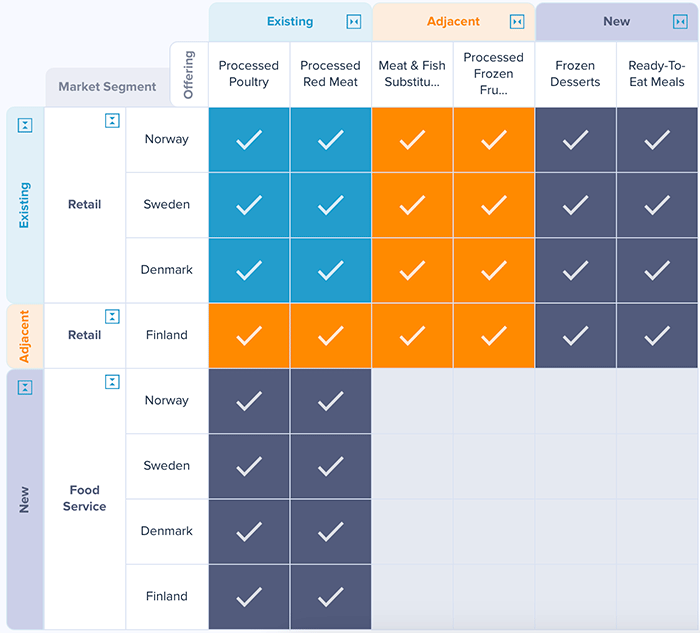Collapse the Existing offering column group
This screenshot has width=700, height=633.
coord(354,22)
